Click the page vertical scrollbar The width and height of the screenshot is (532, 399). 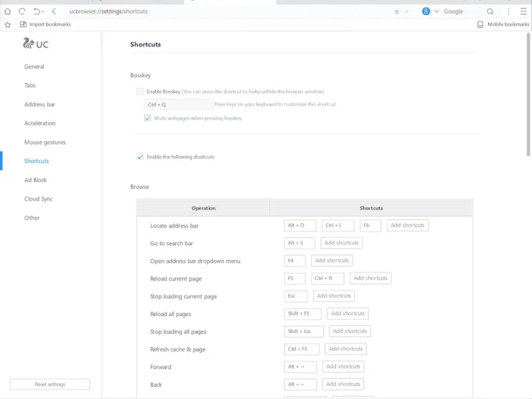coord(528,94)
